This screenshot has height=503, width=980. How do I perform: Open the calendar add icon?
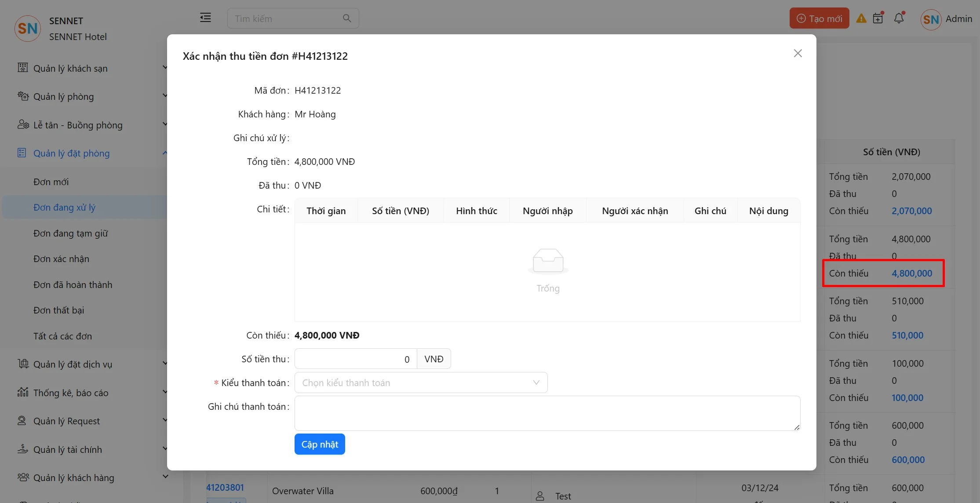pyautogui.click(x=878, y=18)
